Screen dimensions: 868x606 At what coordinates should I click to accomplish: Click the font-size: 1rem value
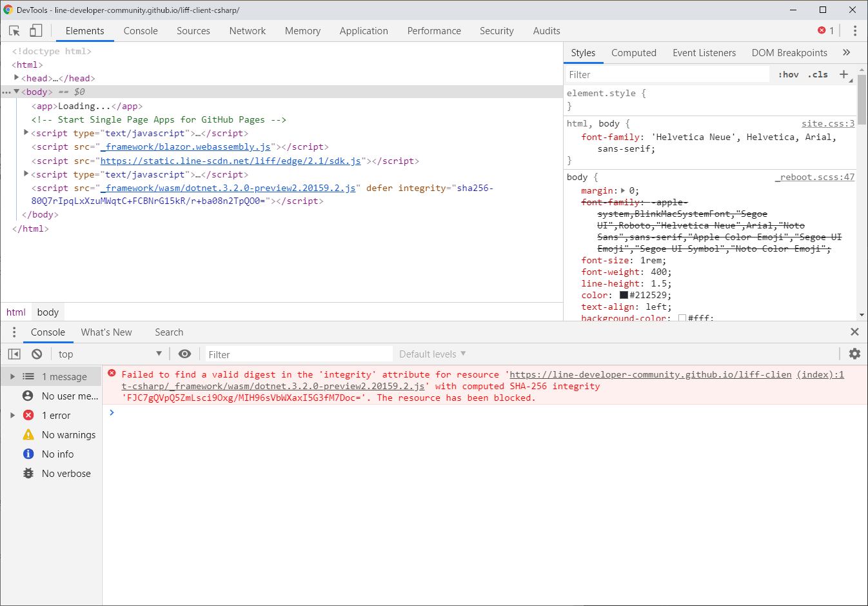click(653, 260)
